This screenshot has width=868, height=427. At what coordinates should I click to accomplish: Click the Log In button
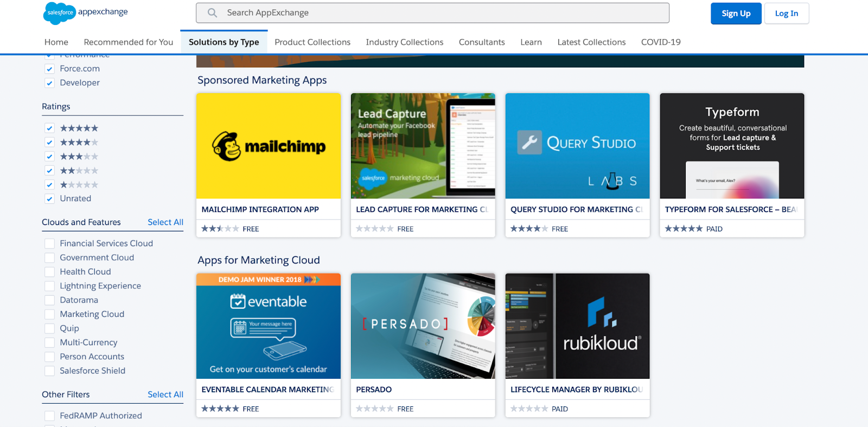click(x=787, y=14)
